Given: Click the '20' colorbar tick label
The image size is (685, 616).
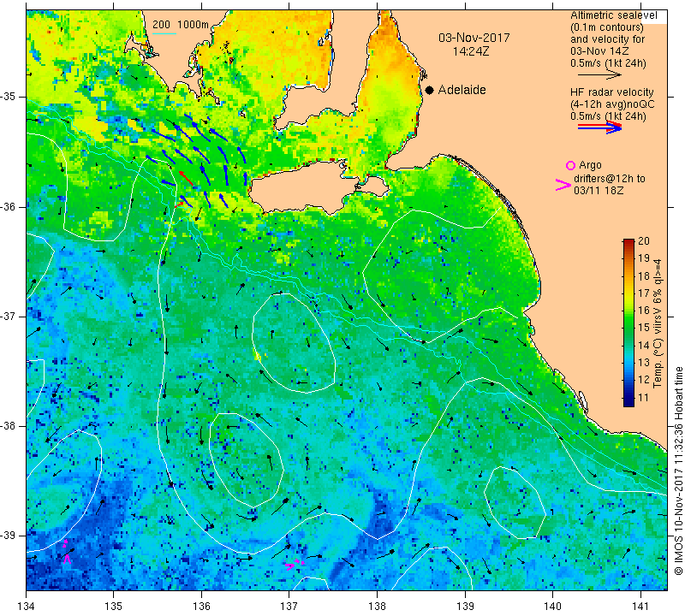Looking at the screenshot, I should pyautogui.click(x=644, y=241).
